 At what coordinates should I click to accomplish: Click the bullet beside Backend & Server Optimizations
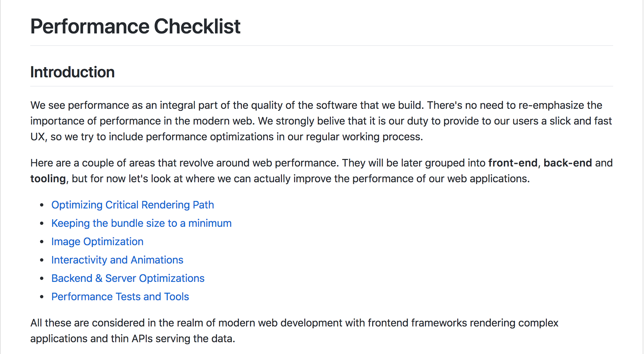click(x=42, y=279)
